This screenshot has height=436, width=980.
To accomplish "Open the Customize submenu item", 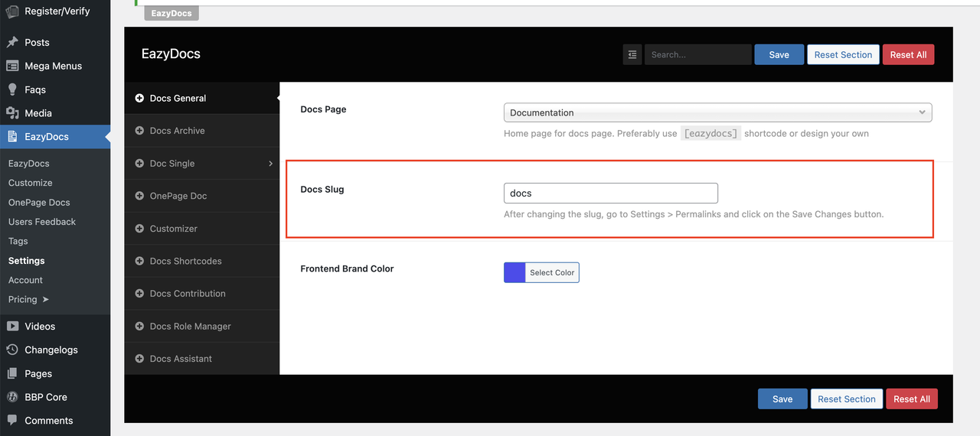I will pyautogui.click(x=30, y=183).
